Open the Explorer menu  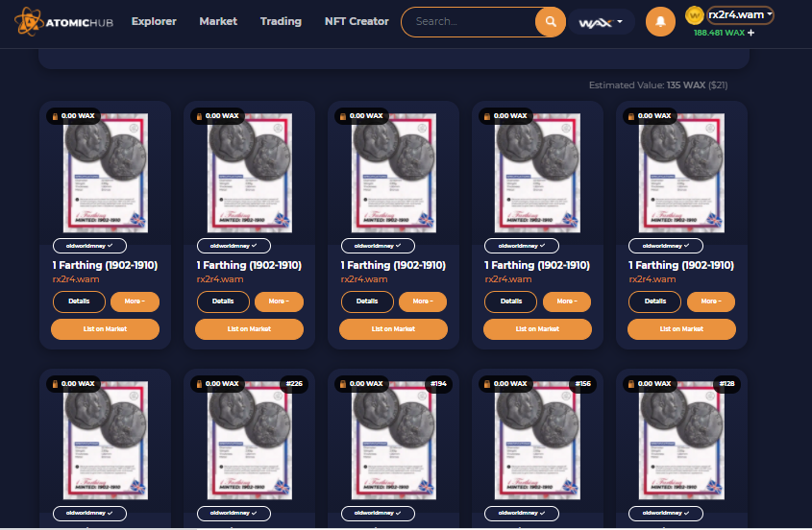pos(154,21)
